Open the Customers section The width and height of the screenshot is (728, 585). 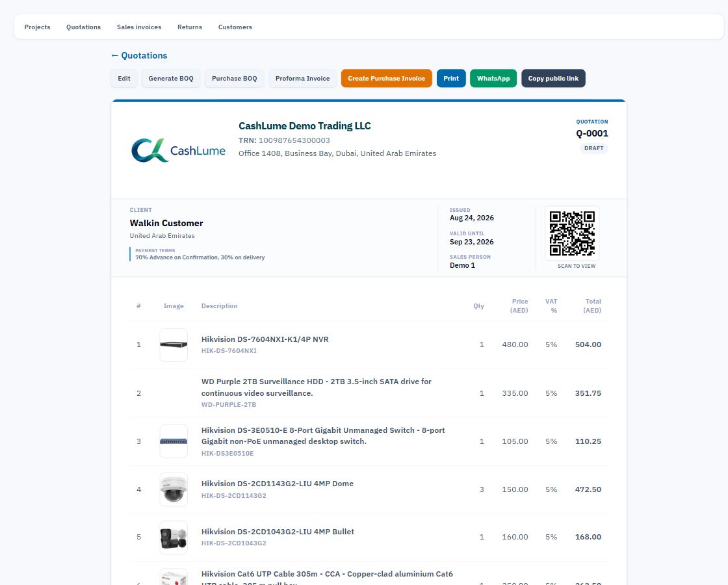click(x=235, y=27)
